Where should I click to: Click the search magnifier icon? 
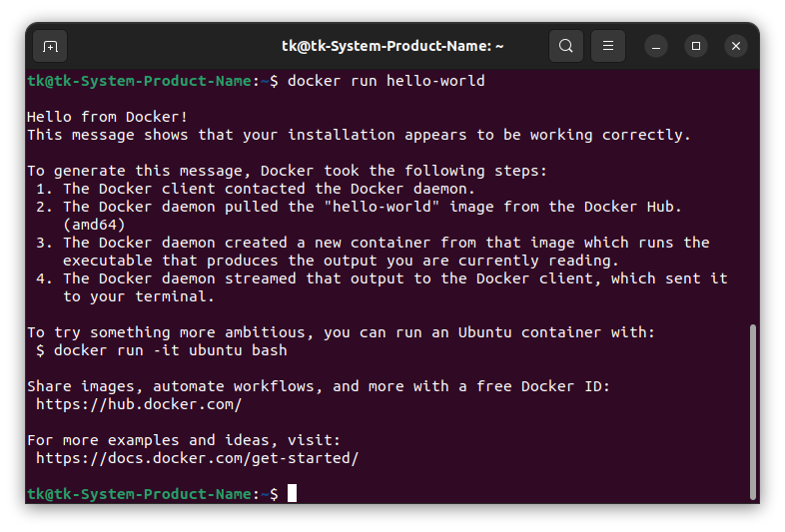[x=566, y=46]
